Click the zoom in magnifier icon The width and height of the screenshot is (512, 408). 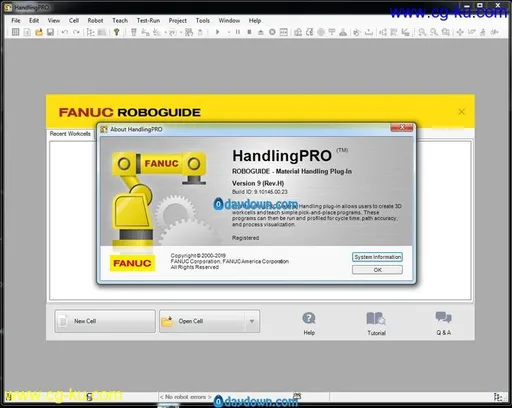click(x=422, y=32)
